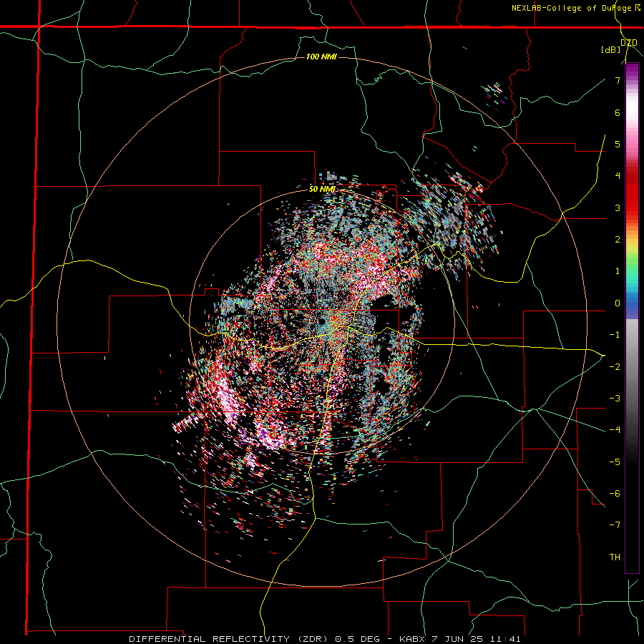
Task: Click the 2 value on color scale
Action: click(x=618, y=240)
